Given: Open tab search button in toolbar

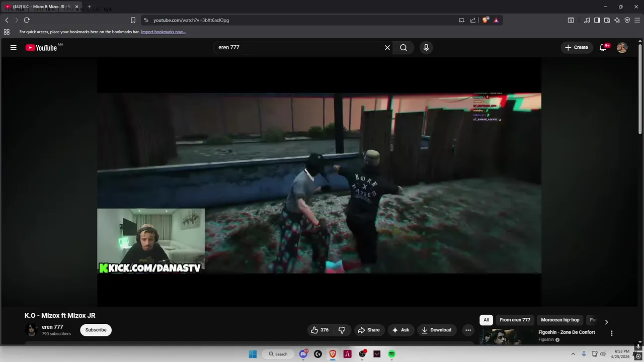Looking at the screenshot, I should (x=571, y=20).
